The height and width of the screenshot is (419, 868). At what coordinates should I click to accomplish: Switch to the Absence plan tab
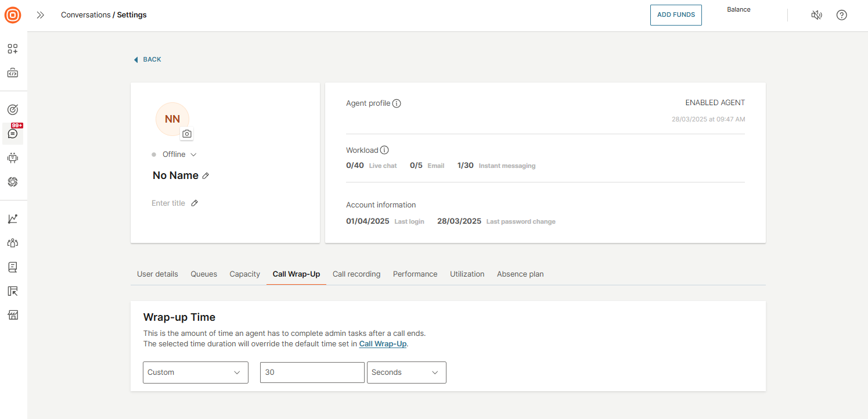tap(520, 274)
